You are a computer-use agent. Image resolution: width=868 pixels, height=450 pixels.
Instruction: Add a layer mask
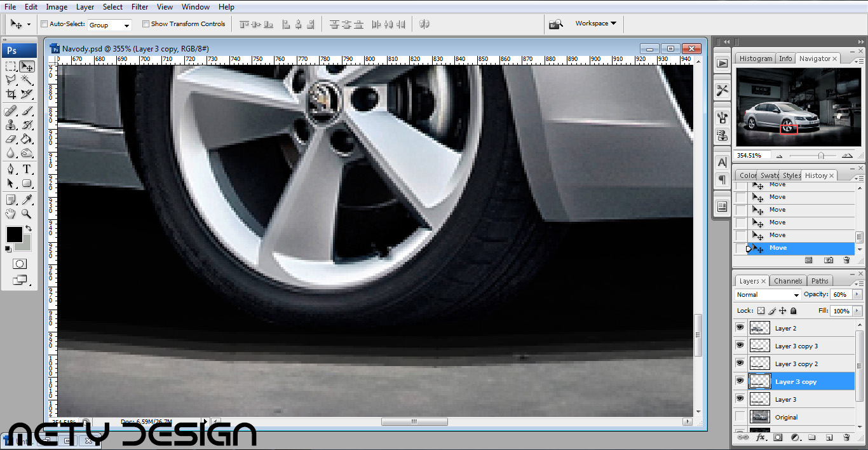pyautogui.click(x=777, y=437)
